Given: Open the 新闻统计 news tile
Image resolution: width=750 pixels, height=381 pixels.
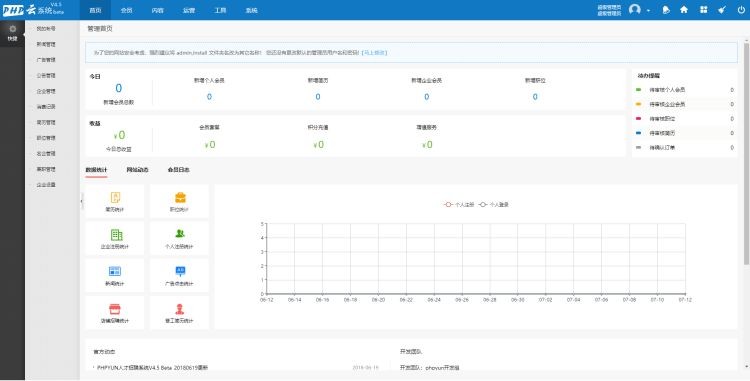Looking at the screenshot, I should point(115,275).
